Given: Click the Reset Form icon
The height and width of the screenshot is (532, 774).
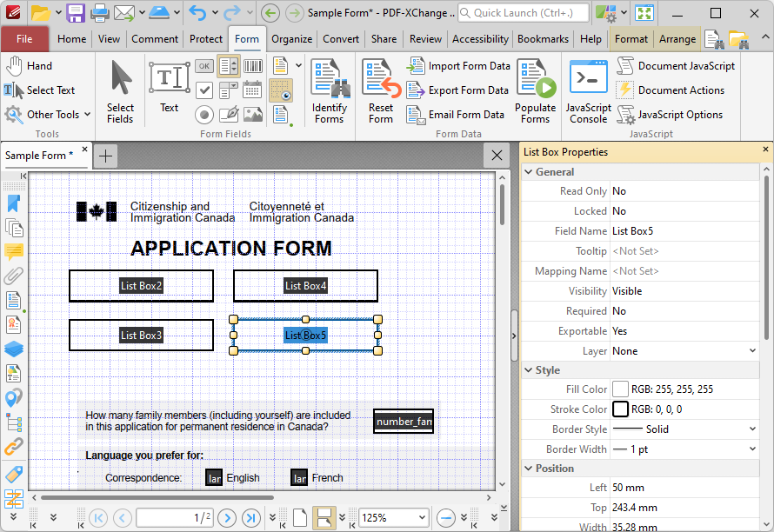Looking at the screenshot, I should pyautogui.click(x=381, y=92).
